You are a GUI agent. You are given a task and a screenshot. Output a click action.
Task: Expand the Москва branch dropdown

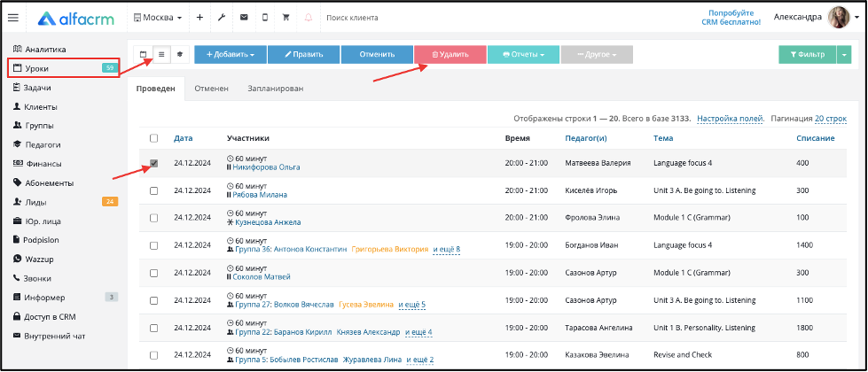click(158, 18)
